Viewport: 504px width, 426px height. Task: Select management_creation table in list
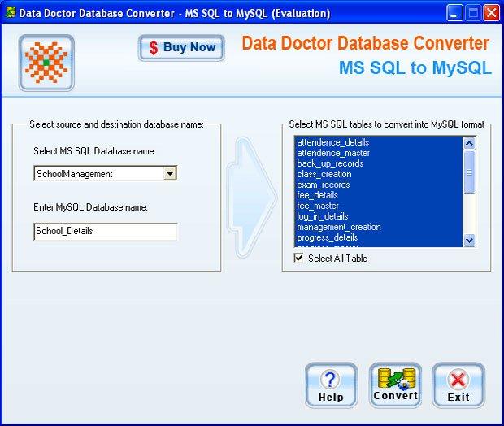[x=378, y=227]
